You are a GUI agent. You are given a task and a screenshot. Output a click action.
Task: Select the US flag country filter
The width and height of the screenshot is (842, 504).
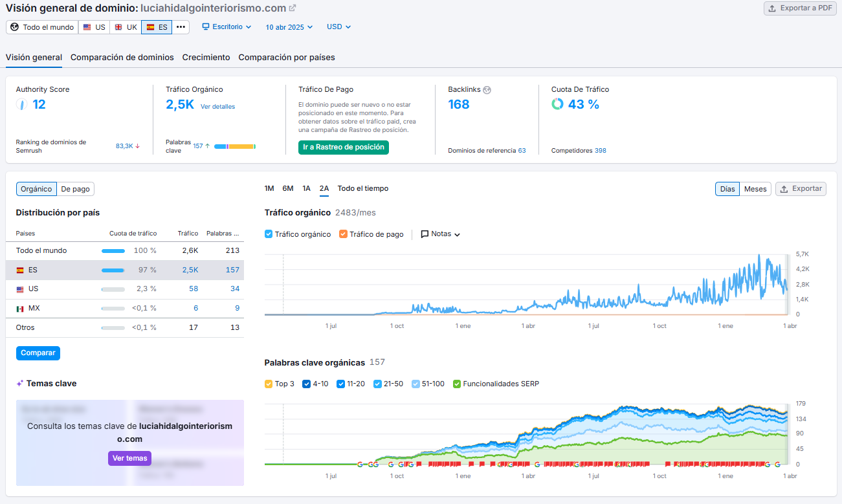click(94, 27)
